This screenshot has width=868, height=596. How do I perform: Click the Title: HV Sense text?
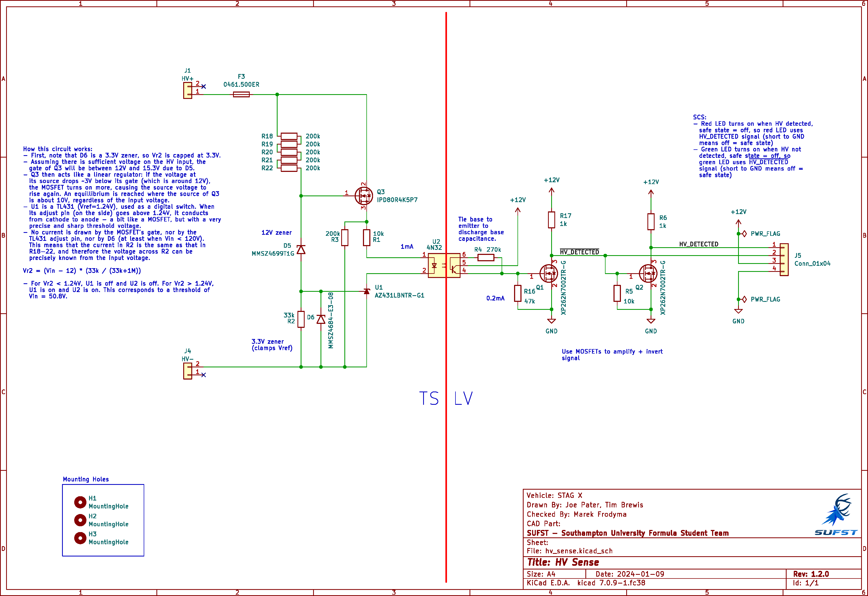coord(563,562)
